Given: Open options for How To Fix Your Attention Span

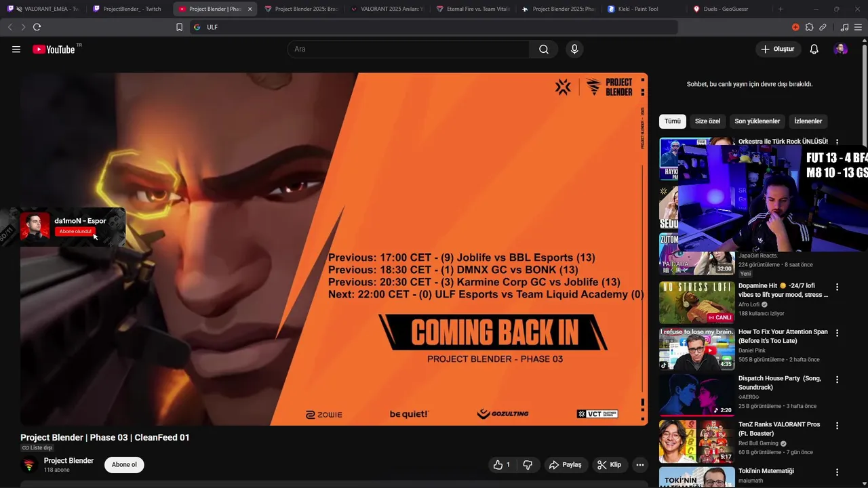Looking at the screenshot, I should point(837,333).
